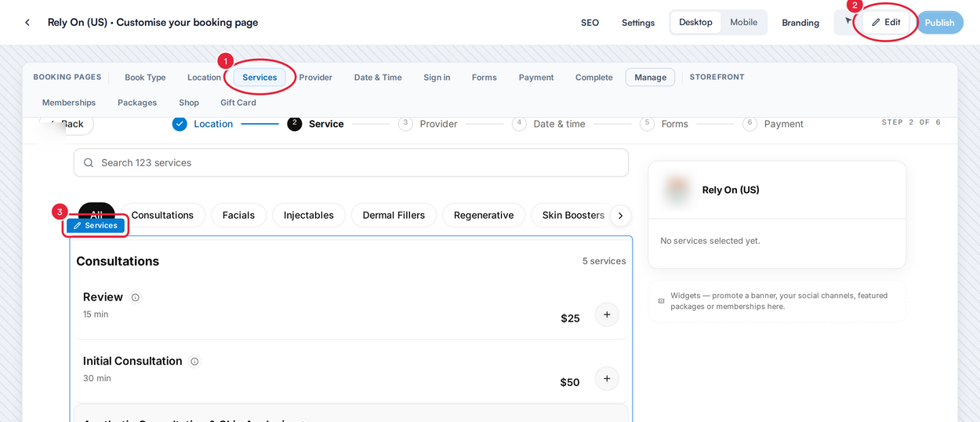
Task: Click the back arrow beside Rely On (US)
Action: (27, 23)
